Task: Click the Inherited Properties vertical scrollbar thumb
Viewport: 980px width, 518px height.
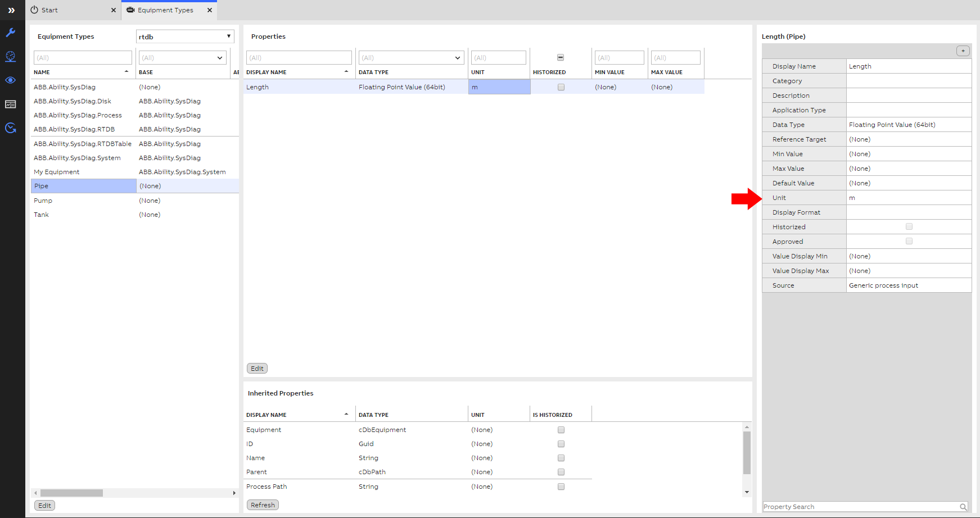Action: [747, 453]
